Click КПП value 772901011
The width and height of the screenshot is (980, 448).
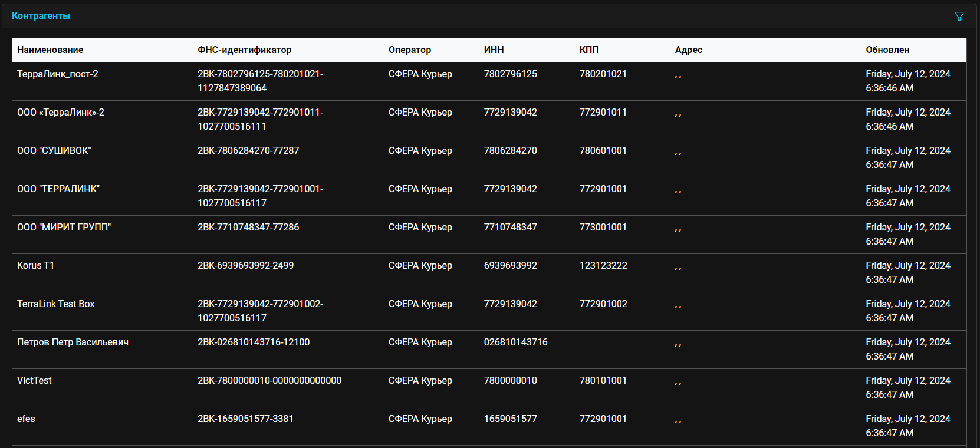point(603,113)
